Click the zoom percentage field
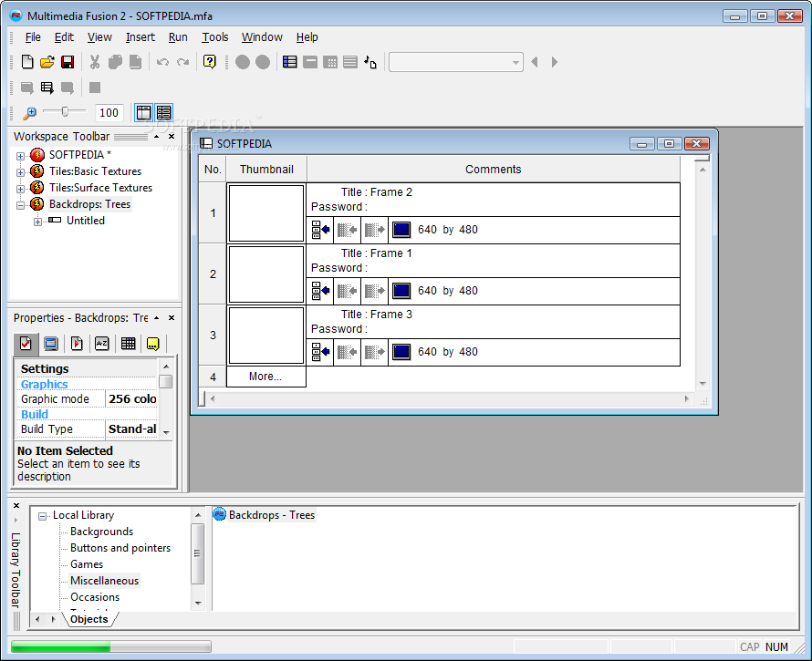812x661 pixels. click(109, 113)
